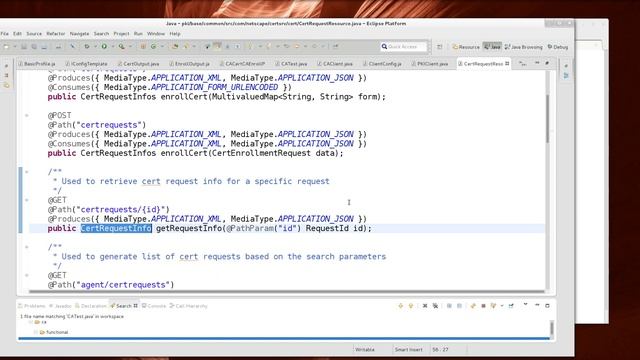Click the Open Type toolbar icon

(175, 47)
